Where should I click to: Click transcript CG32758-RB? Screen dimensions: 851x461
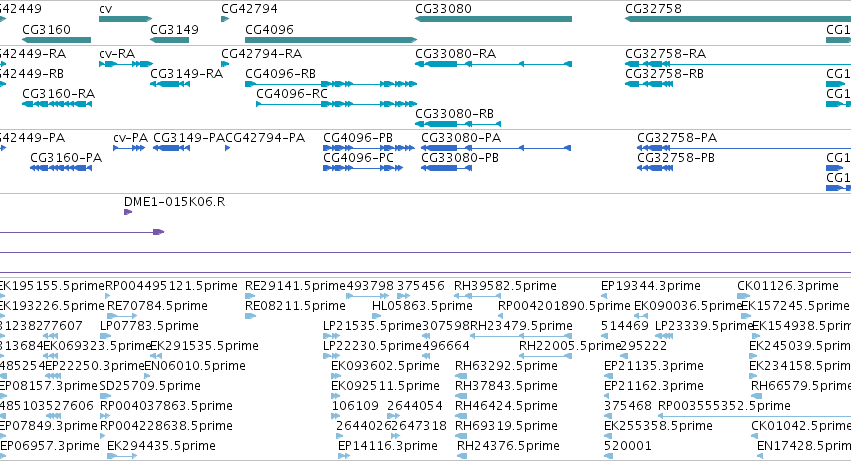pyautogui.click(x=665, y=74)
